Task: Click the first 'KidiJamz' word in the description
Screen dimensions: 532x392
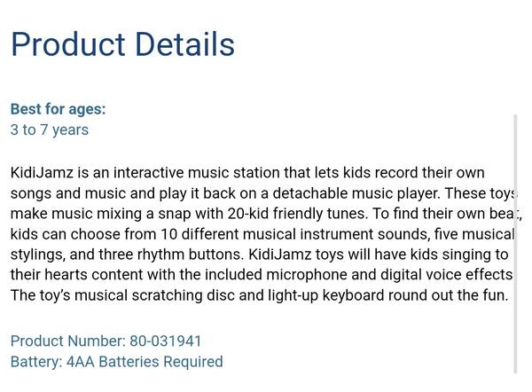Action: coord(42,173)
